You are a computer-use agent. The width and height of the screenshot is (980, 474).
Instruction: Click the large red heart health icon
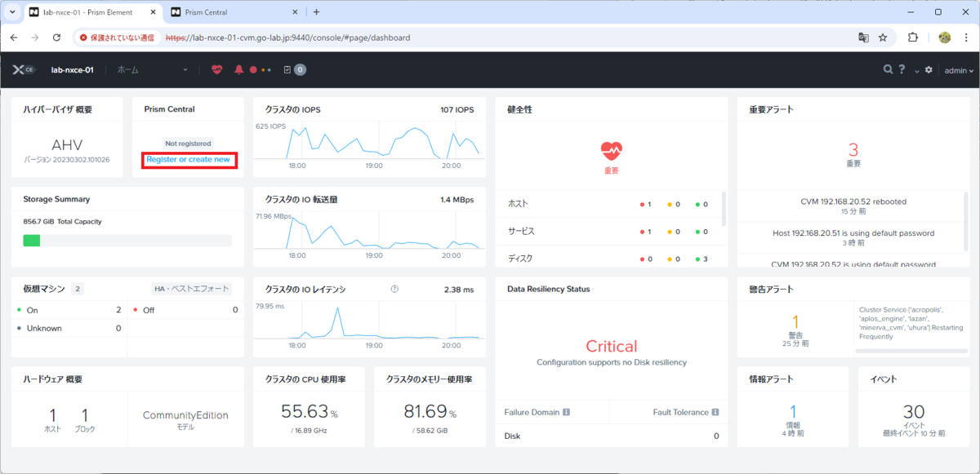tap(612, 150)
